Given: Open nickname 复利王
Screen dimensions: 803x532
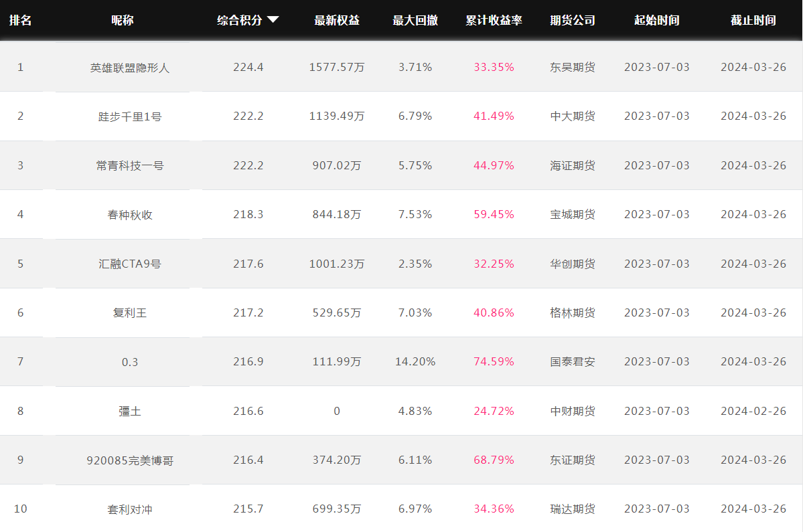Looking at the screenshot, I should [129, 313].
